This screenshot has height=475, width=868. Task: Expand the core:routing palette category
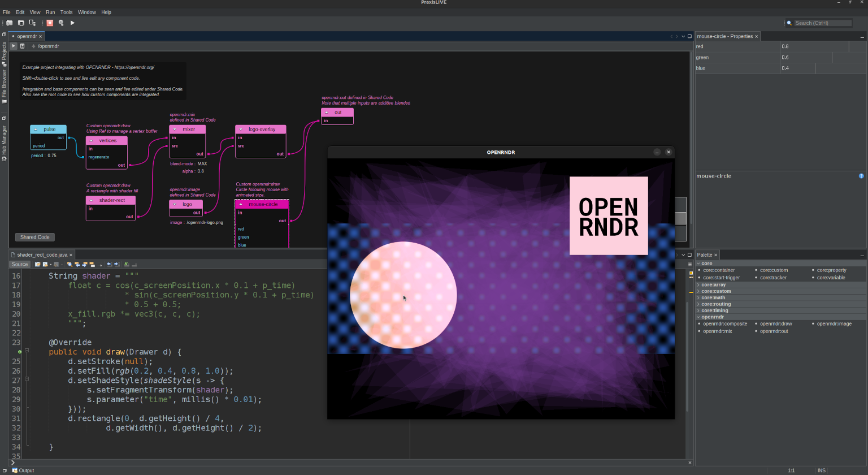[x=698, y=304]
